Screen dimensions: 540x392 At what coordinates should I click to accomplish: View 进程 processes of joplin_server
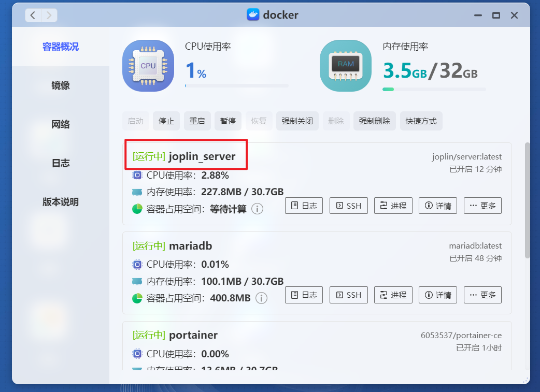[x=393, y=206]
